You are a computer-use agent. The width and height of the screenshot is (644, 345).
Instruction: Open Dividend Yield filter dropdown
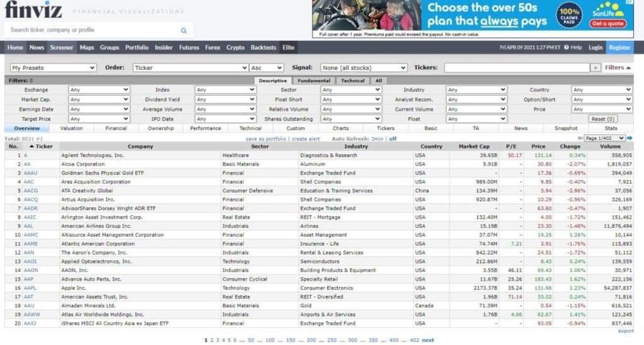[x=226, y=99]
